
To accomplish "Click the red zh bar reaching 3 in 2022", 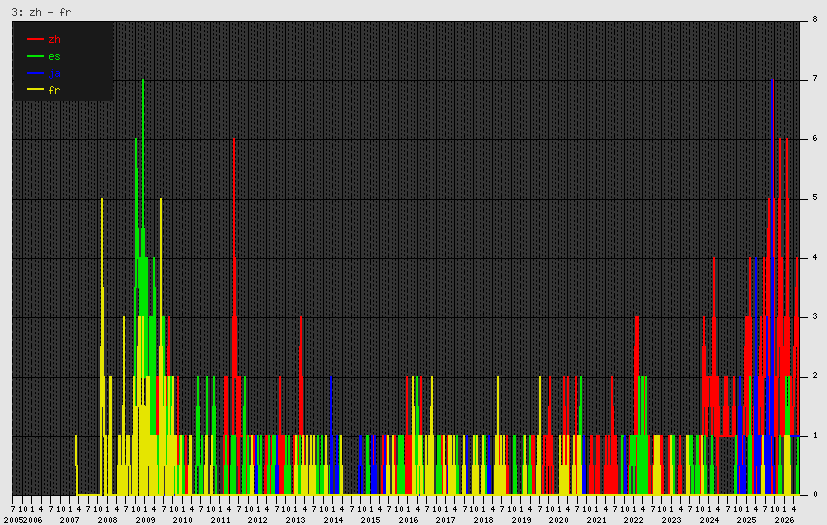I will pyautogui.click(x=637, y=376).
